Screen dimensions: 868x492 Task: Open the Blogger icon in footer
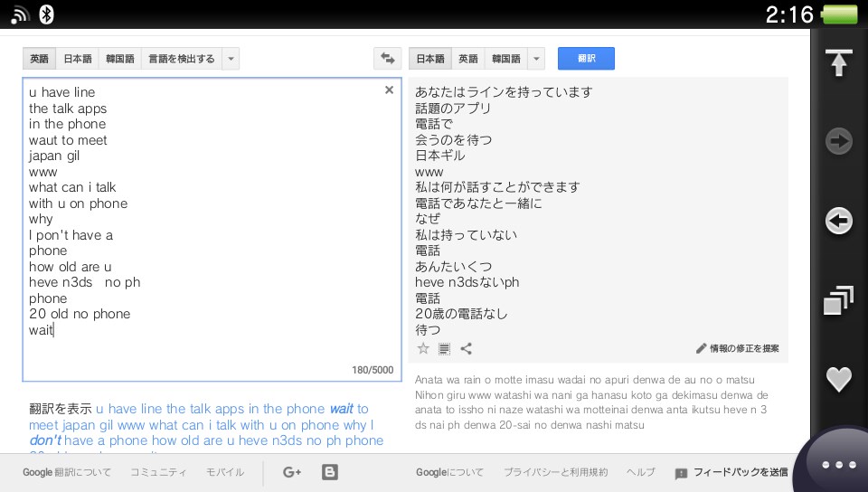(x=330, y=472)
